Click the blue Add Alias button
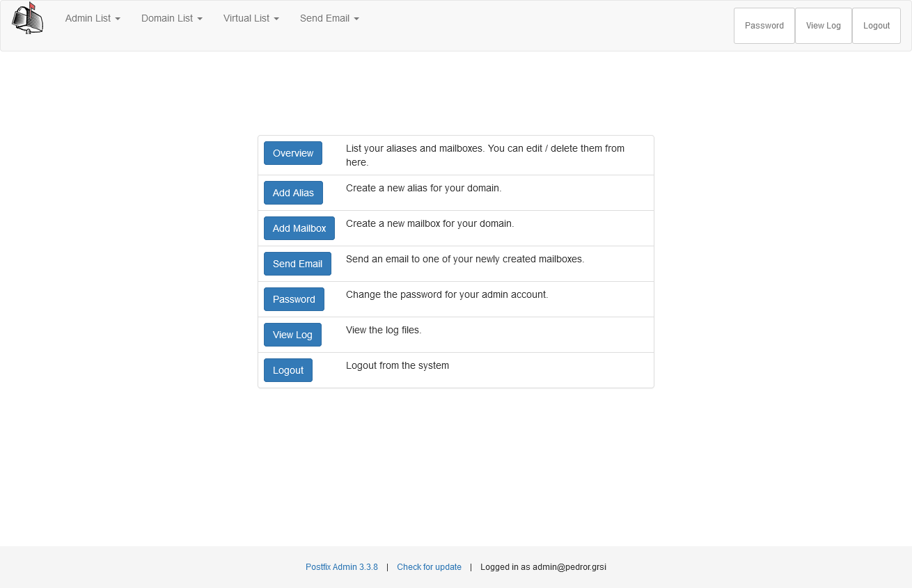 (293, 193)
